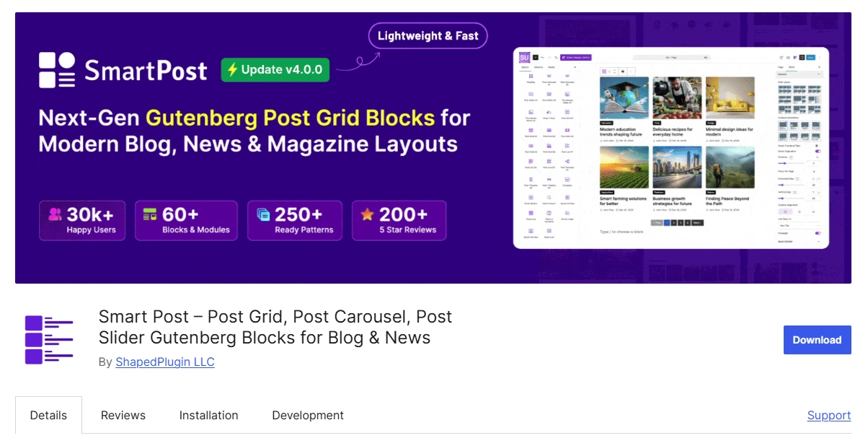
Task: Toggle the Smart Pagination switch
Action: [818, 151]
